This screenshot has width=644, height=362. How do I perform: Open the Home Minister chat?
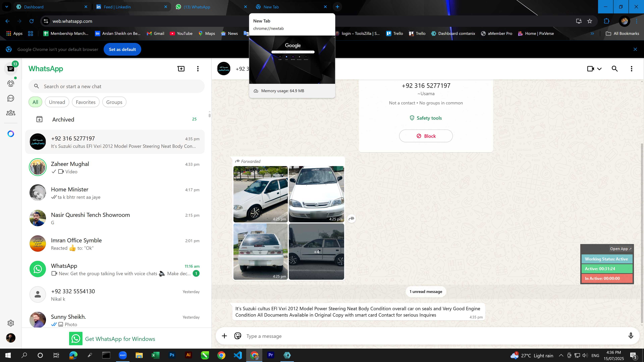[x=115, y=193]
